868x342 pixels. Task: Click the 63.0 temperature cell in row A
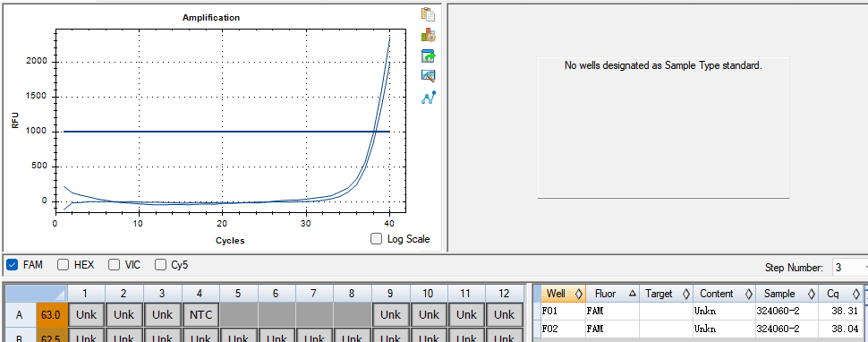coord(51,315)
